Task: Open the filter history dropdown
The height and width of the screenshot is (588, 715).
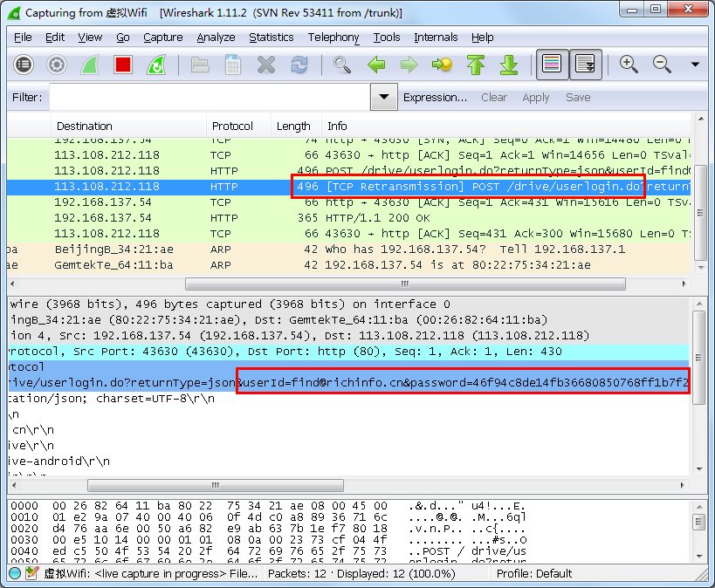Action: (x=384, y=97)
